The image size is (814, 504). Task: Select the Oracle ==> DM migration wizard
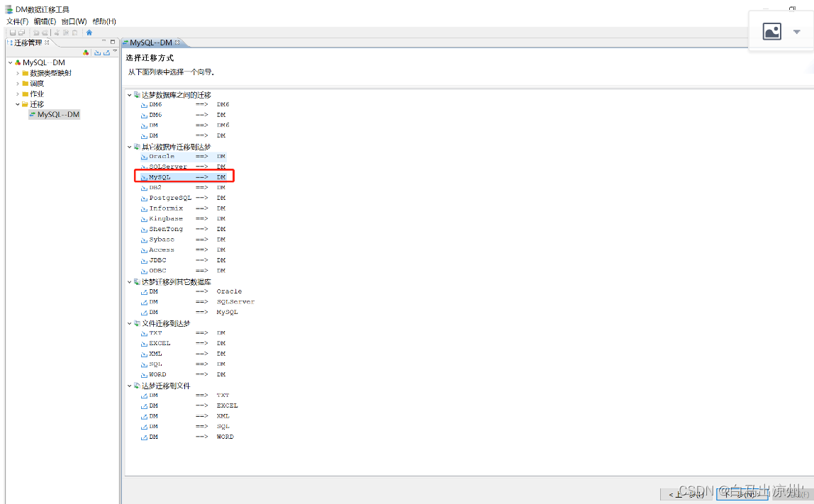(159, 156)
